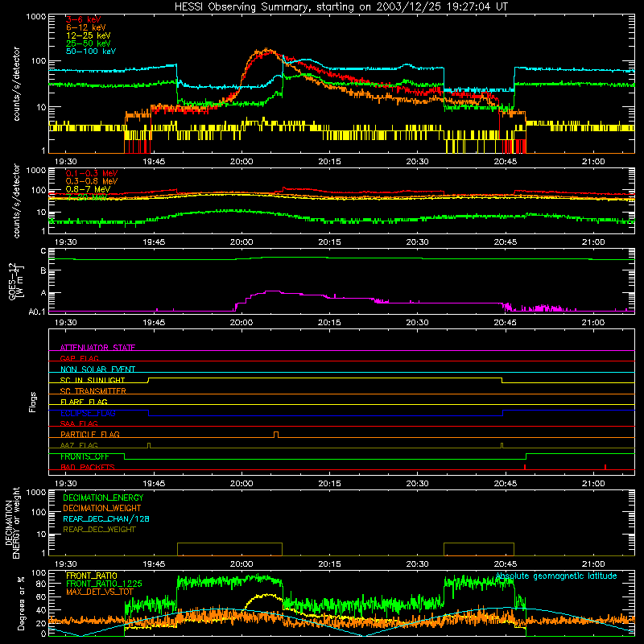
Task: Select the DECIMATION_WEIGHT legend label
Action: 102,508
